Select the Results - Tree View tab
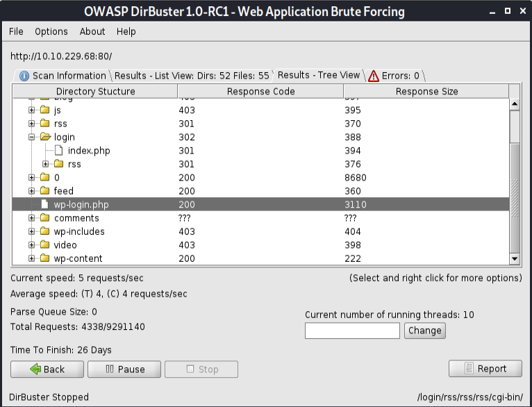Viewport: 532px width, 407px height. coord(319,75)
